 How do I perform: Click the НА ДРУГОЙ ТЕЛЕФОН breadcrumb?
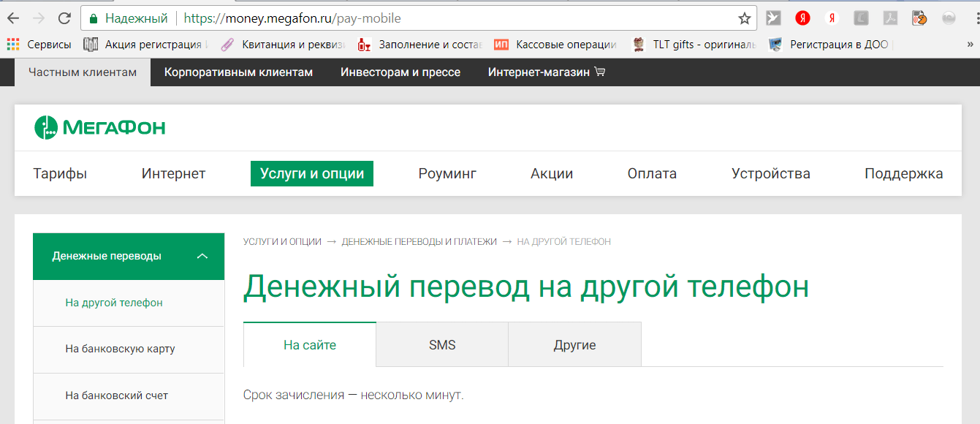coord(564,241)
